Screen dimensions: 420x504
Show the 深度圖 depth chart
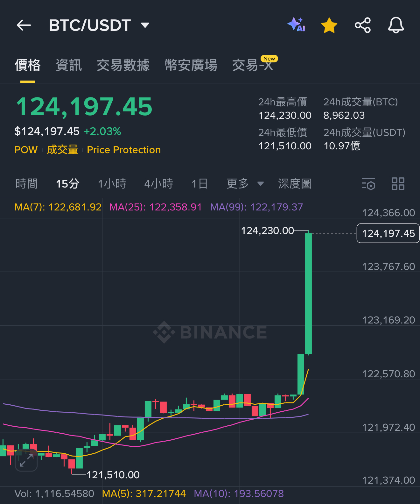pyautogui.click(x=295, y=184)
